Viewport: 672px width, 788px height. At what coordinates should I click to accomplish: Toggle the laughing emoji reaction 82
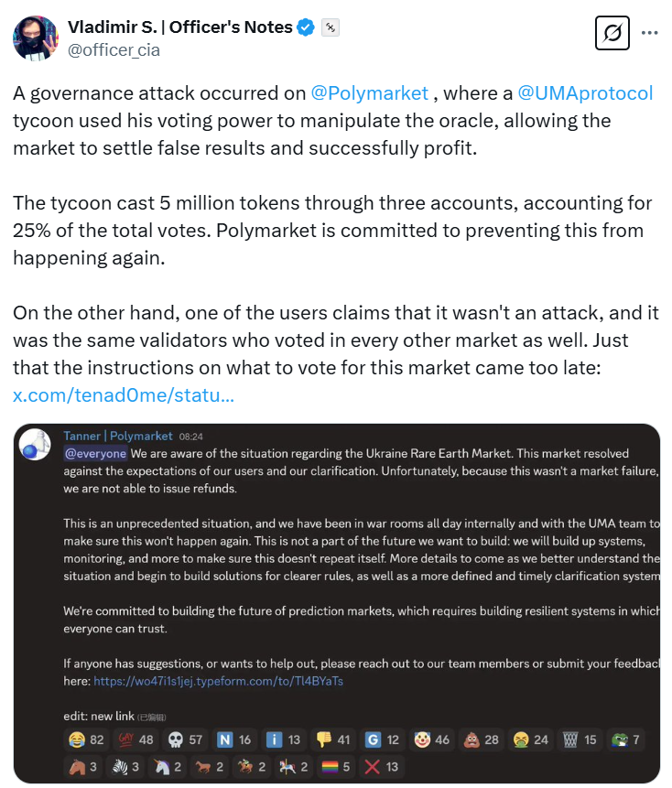[x=87, y=739]
